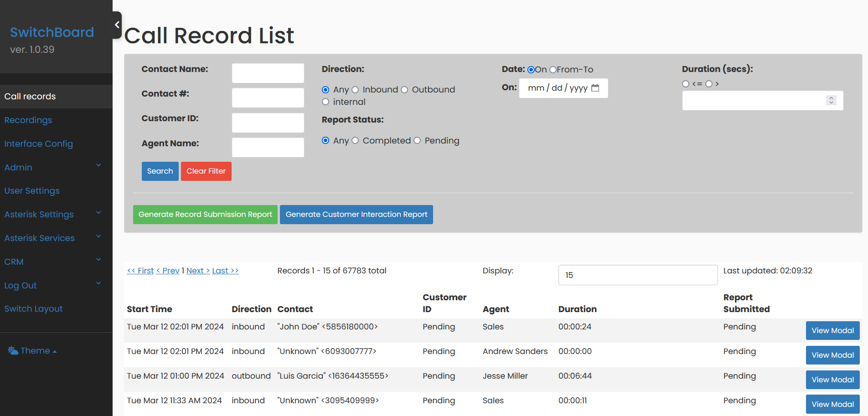This screenshot has height=416, width=868.
Task: Go to the First page link
Action: pos(140,271)
